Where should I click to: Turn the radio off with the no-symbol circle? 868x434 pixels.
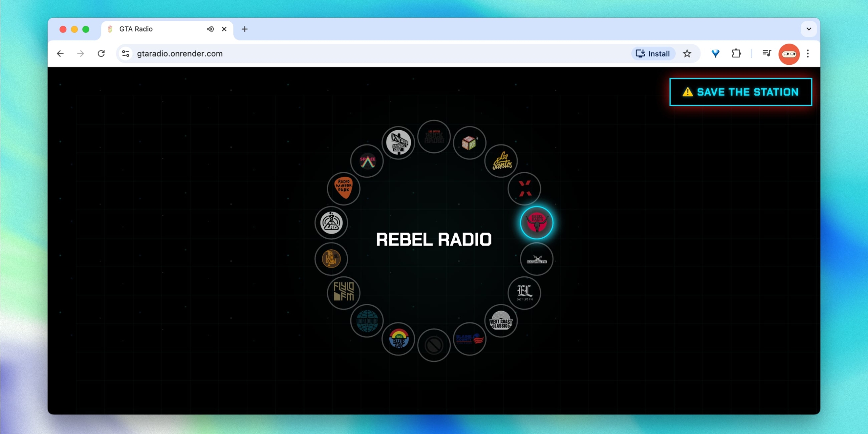click(x=434, y=344)
